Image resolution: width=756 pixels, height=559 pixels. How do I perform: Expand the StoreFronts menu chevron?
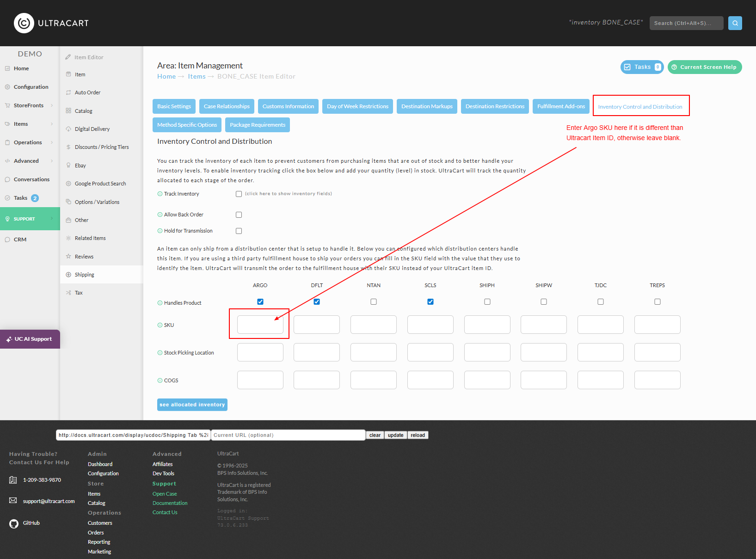point(52,105)
